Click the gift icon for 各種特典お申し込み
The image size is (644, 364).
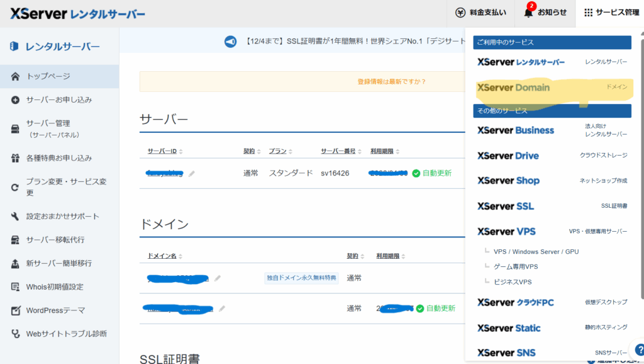(x=15, y=158)
